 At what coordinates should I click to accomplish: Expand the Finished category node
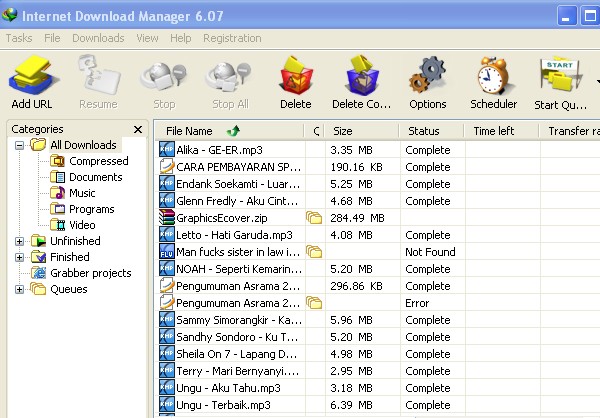(19, 257)
